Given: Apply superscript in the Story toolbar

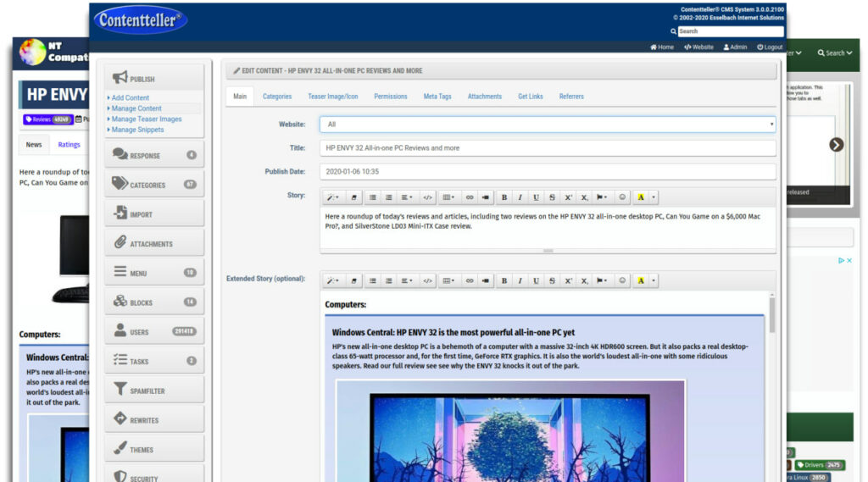Looking at the screenshot, I should pyautogui.click(x=568, y=197).
